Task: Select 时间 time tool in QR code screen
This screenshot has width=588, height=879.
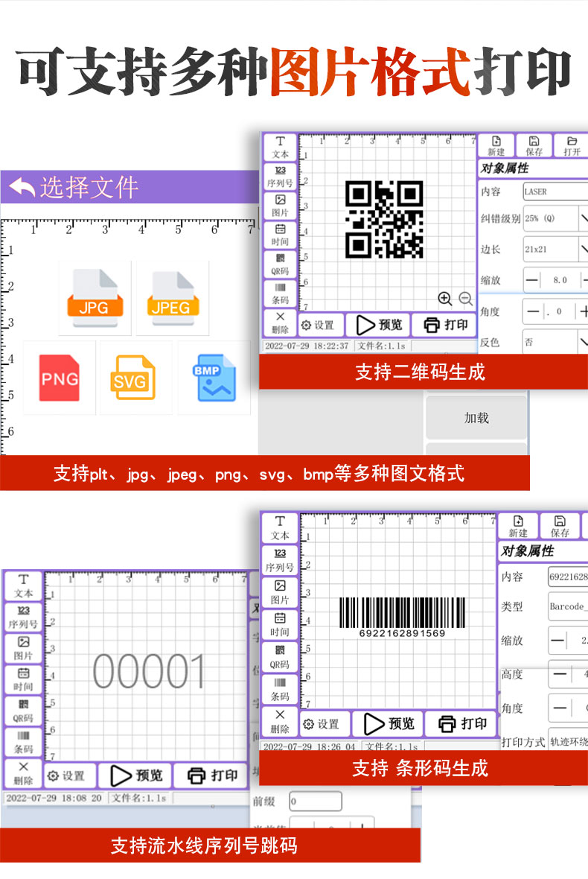Action: click(280, 235)
